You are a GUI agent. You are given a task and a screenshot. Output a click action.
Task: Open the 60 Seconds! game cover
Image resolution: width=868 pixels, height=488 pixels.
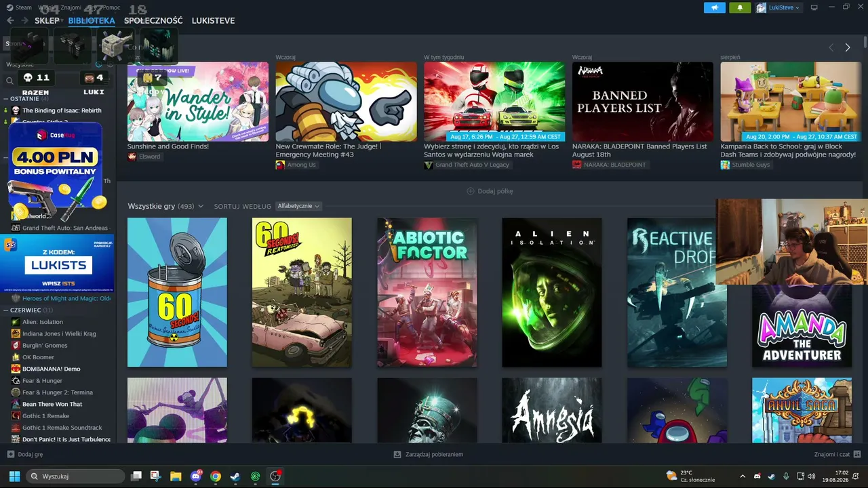(177, 292)
